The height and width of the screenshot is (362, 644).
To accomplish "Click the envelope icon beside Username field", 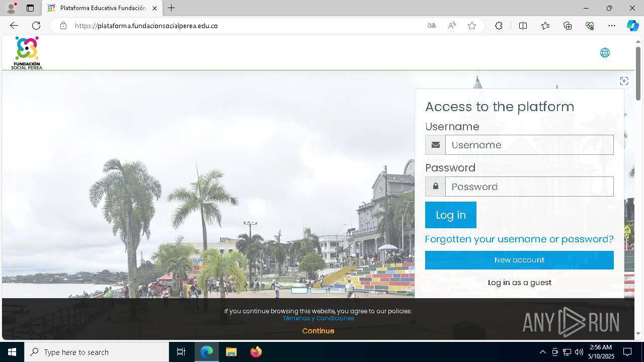I will pos(436,145).
